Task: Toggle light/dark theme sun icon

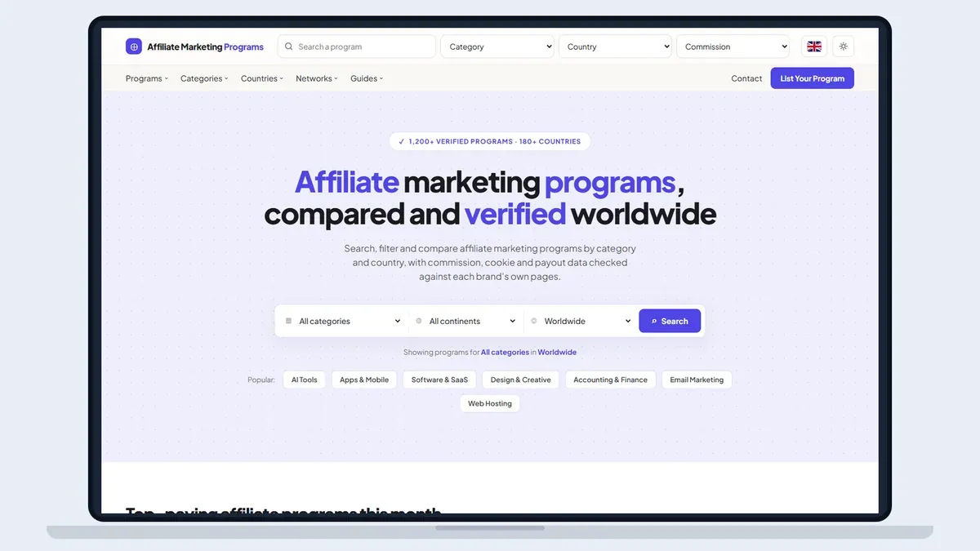Action: click(x=844, y=47)
